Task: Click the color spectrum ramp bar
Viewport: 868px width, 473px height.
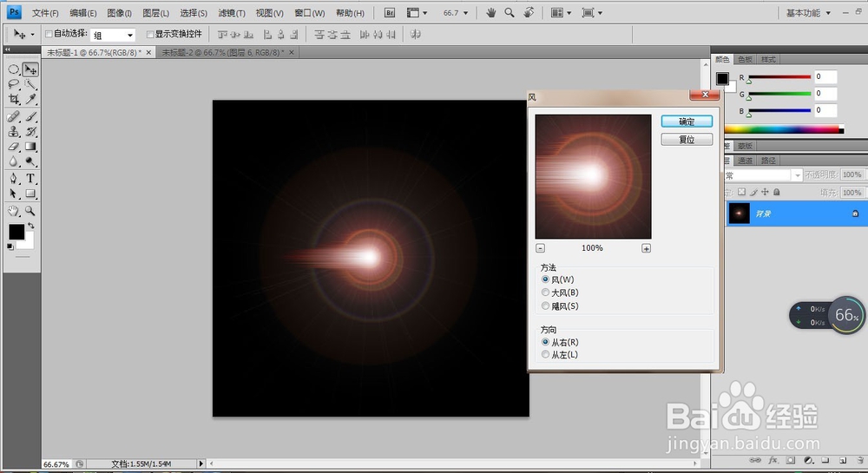Action: click(x=784, y=129)
